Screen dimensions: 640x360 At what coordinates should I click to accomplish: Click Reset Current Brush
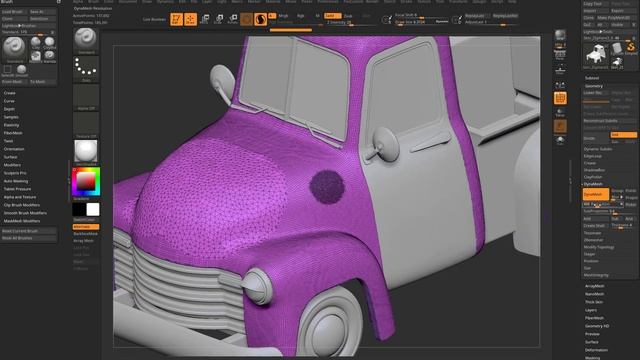[29, 231]
